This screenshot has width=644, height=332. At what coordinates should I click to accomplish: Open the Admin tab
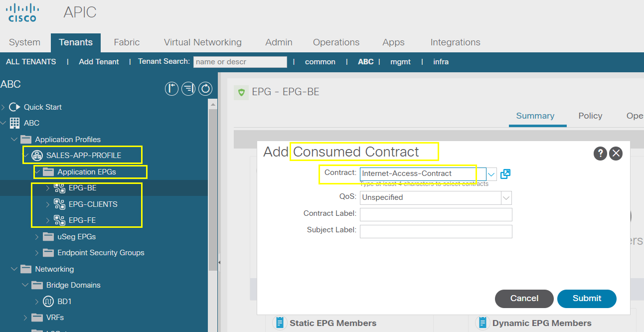click(x=279, y=42)
